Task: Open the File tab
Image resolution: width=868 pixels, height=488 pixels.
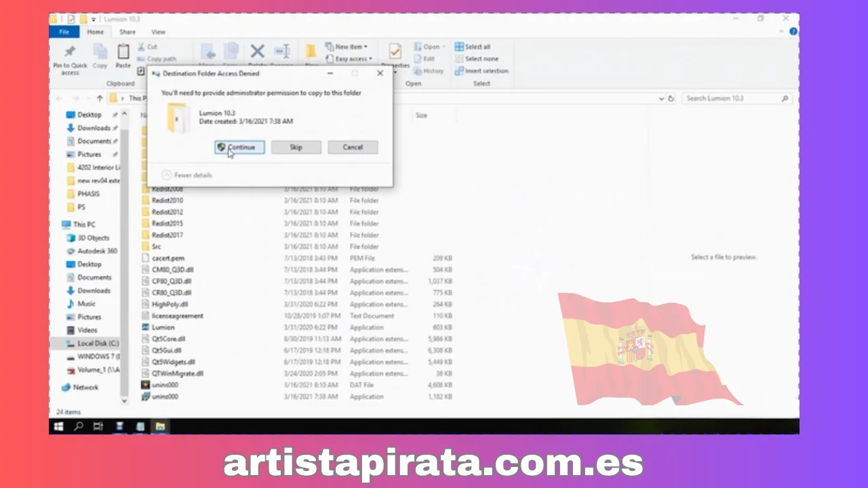Action: [64, 32]
